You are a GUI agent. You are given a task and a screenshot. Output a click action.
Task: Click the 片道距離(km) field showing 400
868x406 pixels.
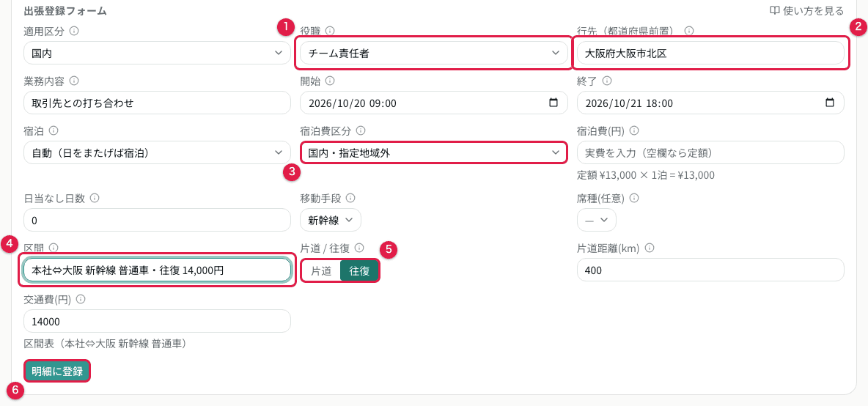(711, 270)
